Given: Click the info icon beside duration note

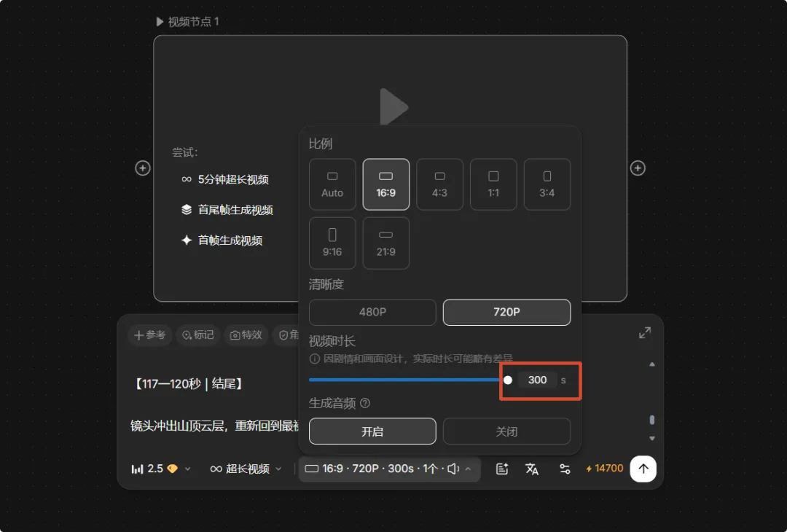Looking at the screenshot, I should click(315, 359).
